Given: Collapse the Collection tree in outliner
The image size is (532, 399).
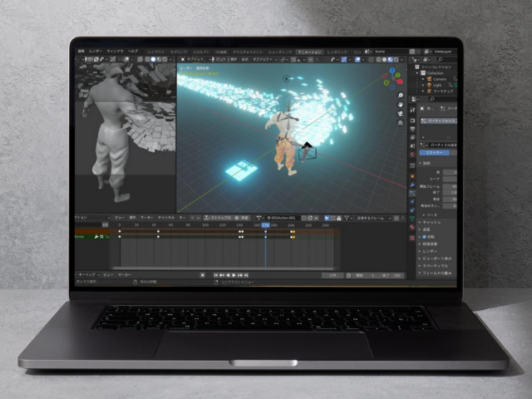Looking at the screenshot, I should (x=417, y=73).
